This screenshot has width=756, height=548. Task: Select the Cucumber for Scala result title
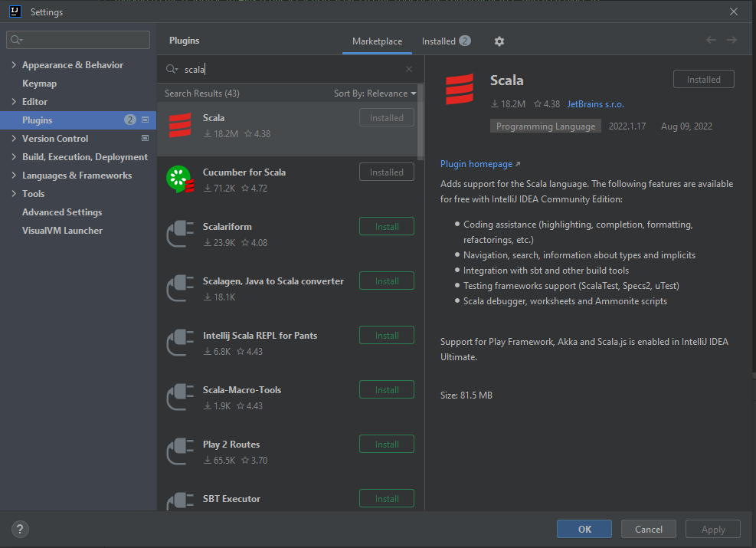coord(244,172)
